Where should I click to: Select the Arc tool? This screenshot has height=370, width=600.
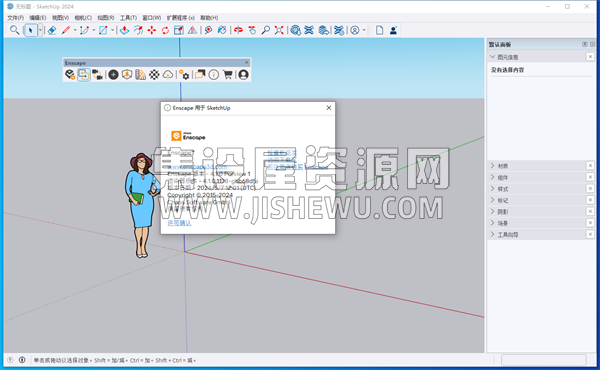click(x=84, y=30)
